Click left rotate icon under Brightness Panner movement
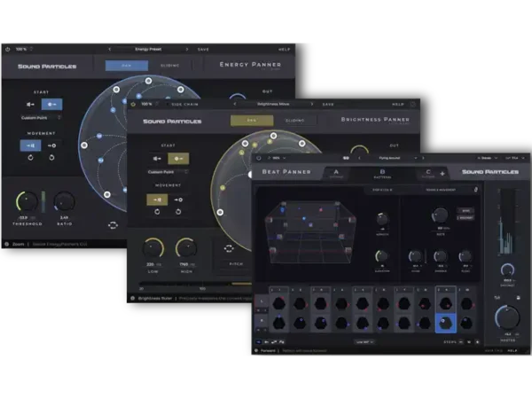 157,212
